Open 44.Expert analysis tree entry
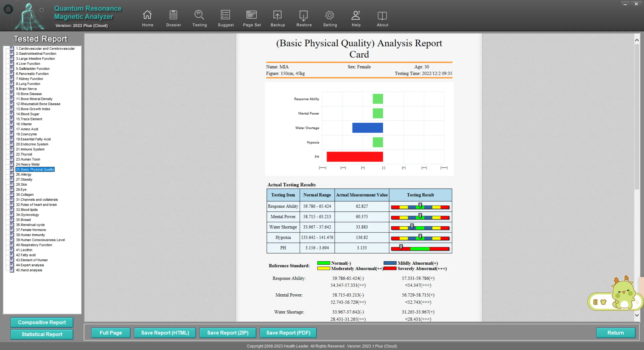Viewport: 644px width, 350px height. click(30, 265)
